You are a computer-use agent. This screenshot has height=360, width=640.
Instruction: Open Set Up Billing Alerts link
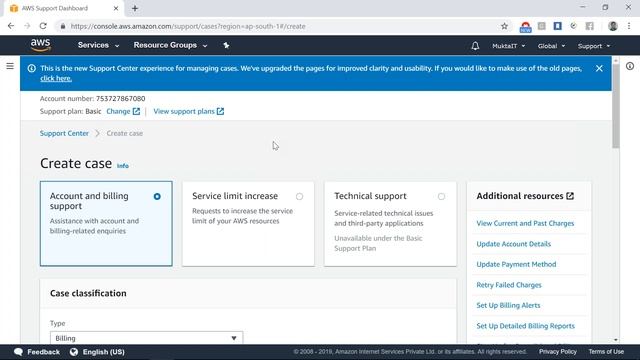(508, 305)
